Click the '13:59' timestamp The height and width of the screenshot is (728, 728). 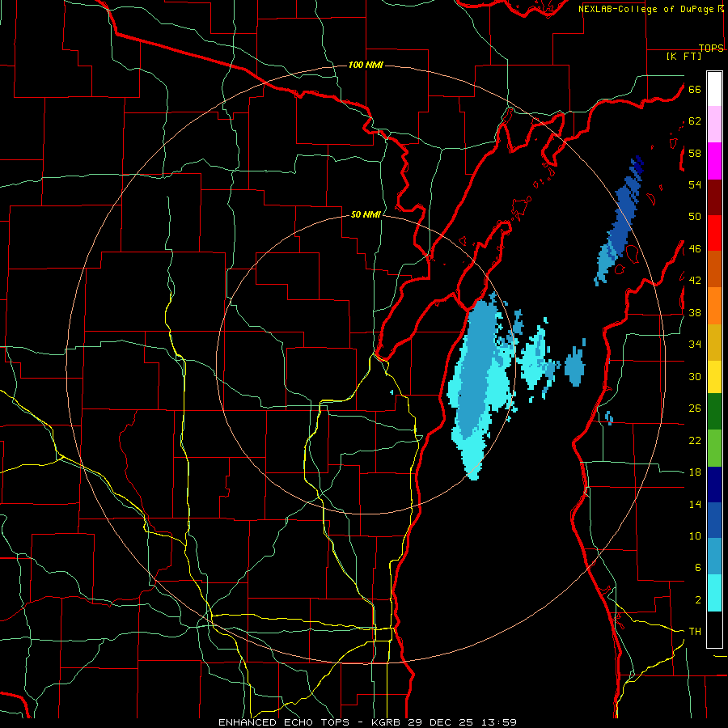click(x=497, y=722)
